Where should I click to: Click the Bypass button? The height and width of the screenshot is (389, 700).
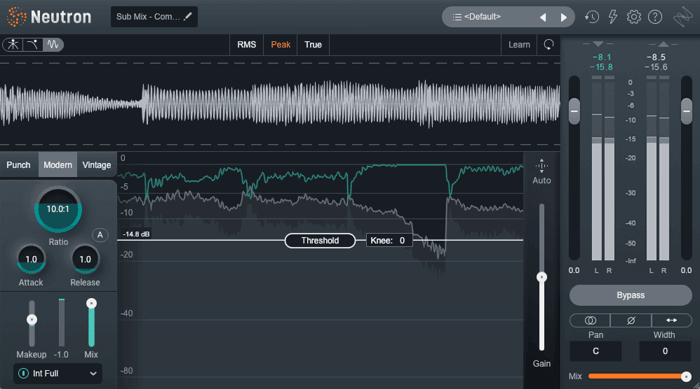[630, 295]
